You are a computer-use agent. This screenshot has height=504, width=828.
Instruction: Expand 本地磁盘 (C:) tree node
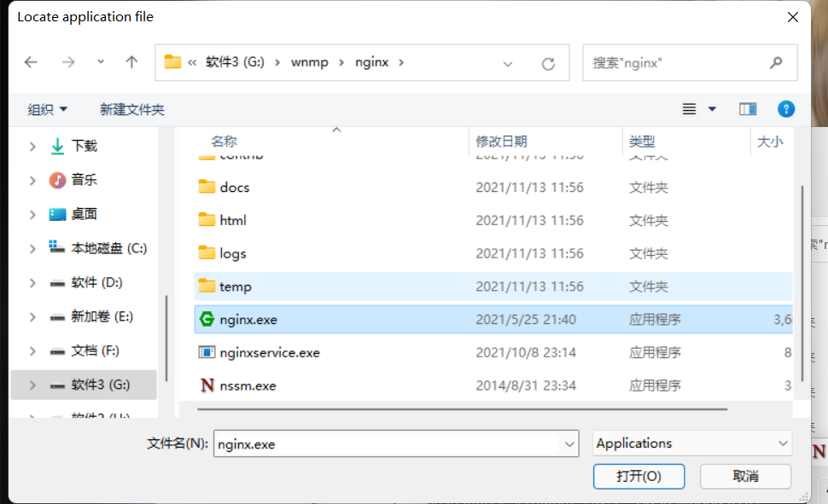(x=32, y=248)
